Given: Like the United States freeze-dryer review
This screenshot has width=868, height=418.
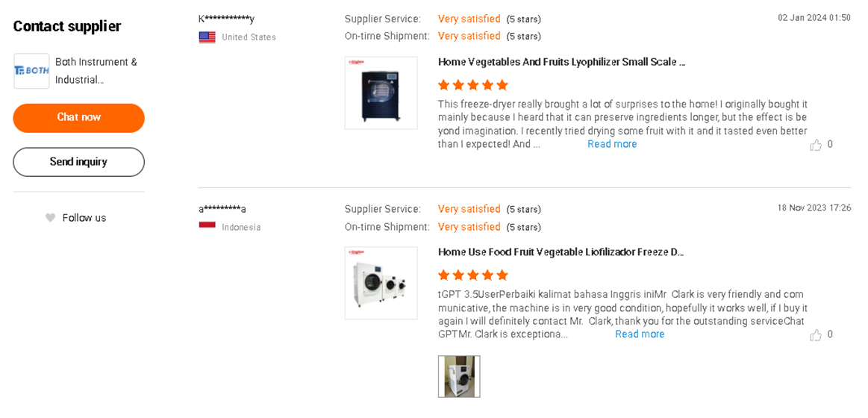Looking at the screenshot, I should 816,145.
